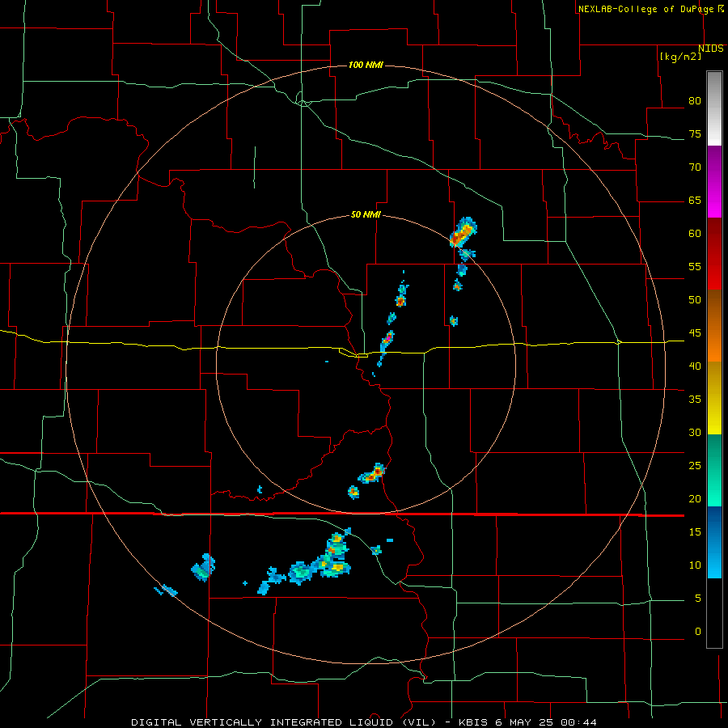
Task: Select the 45 value on VIL scale
Action: 695,333
